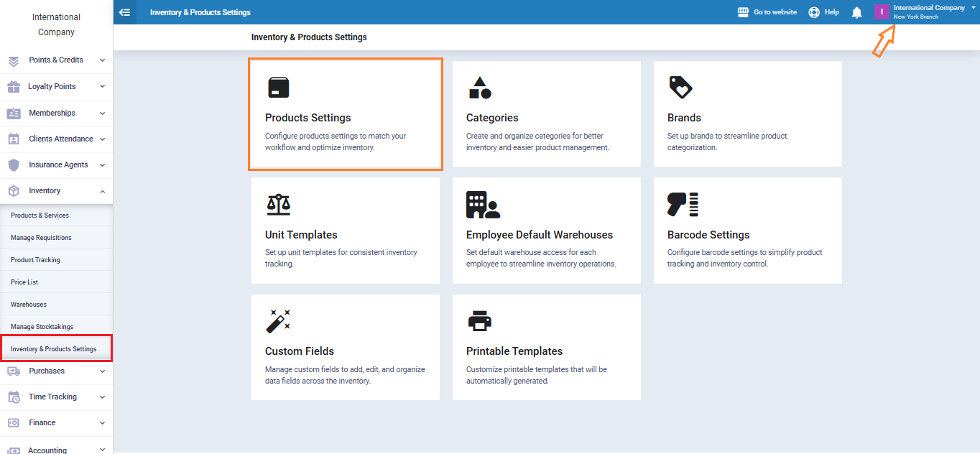
Task: Click the Employee Default Warehouses building icon
Action: (x=482, y=205)
